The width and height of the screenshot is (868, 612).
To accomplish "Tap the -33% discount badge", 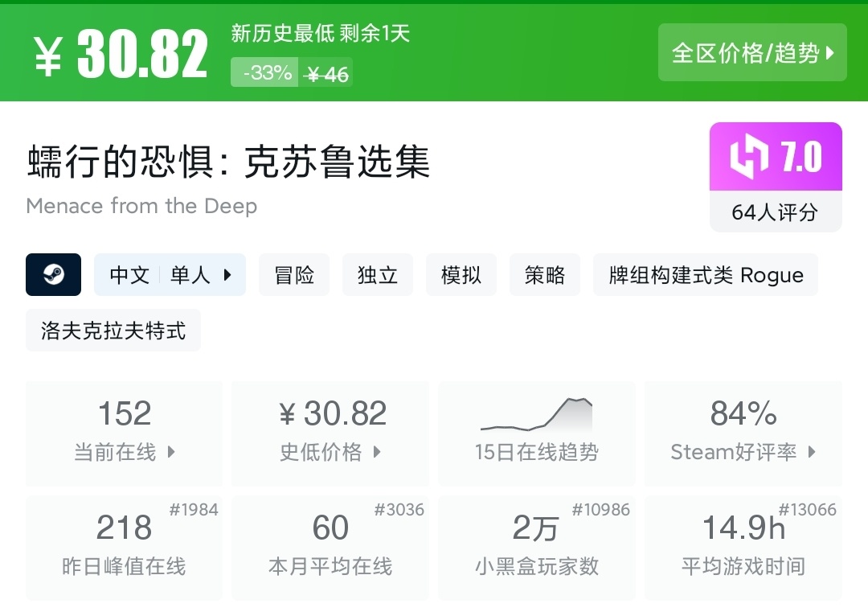I will [266, 73].
